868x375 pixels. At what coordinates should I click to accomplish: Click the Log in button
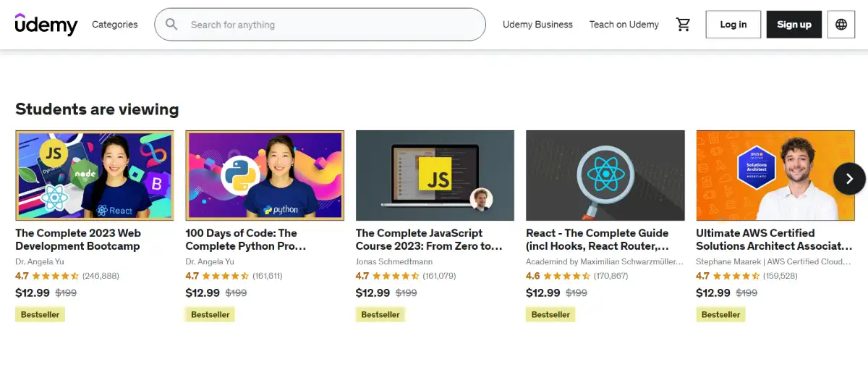coord(733,25)
